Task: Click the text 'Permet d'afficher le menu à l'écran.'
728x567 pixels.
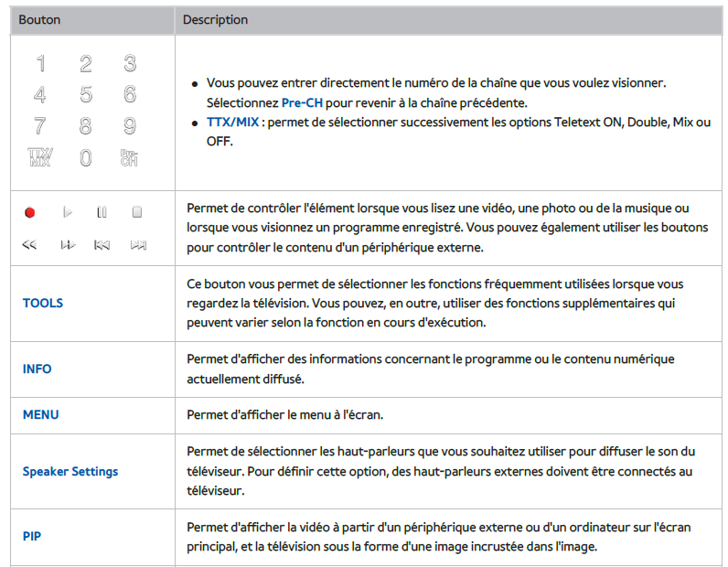Action: (x=285, y=414)
